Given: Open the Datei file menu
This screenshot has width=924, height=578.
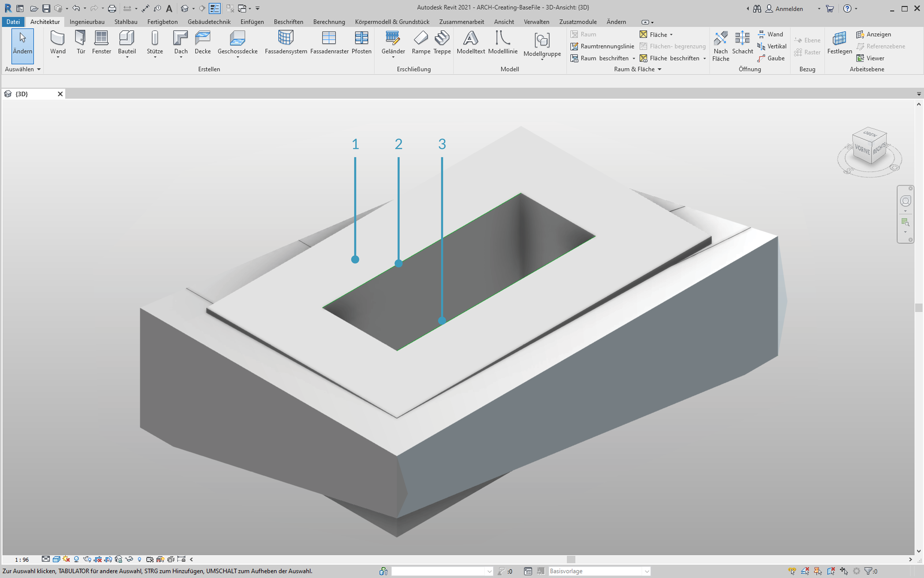Looking at the screenshot, I should tap(13, 22).
